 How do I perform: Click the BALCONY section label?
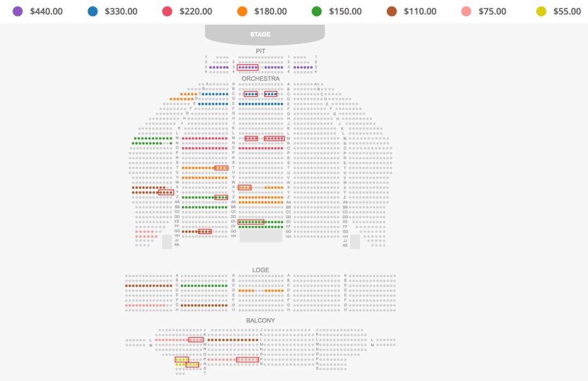tap(261, 321)
